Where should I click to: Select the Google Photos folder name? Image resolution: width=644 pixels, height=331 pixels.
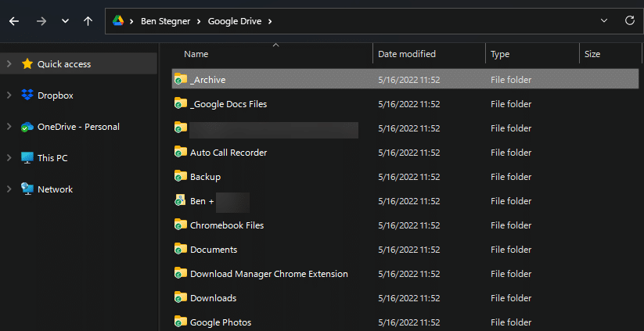coord(221,322)
